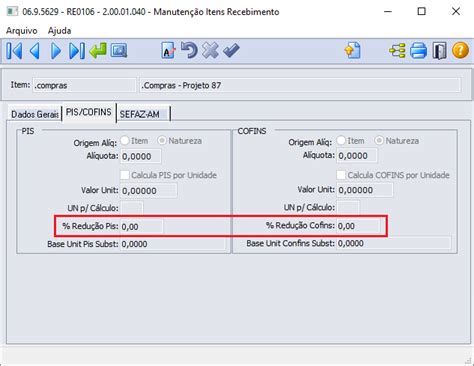Open the Arquivo menu

[22, 31]
